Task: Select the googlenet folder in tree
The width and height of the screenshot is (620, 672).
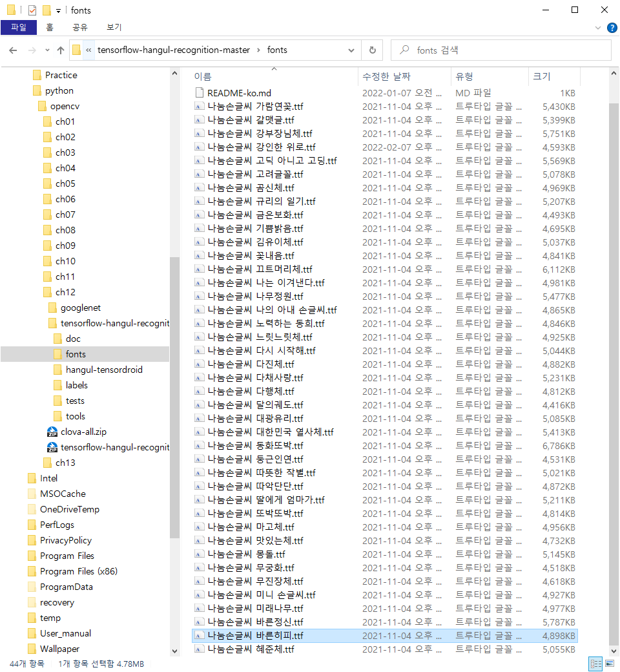Action: pyautogui.click(x=81, y=308)
